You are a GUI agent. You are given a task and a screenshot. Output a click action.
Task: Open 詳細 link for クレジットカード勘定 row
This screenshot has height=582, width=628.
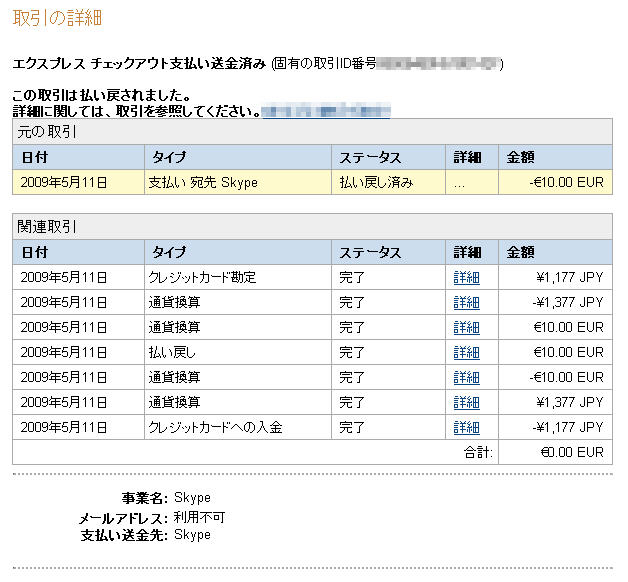tap(466, 278)
